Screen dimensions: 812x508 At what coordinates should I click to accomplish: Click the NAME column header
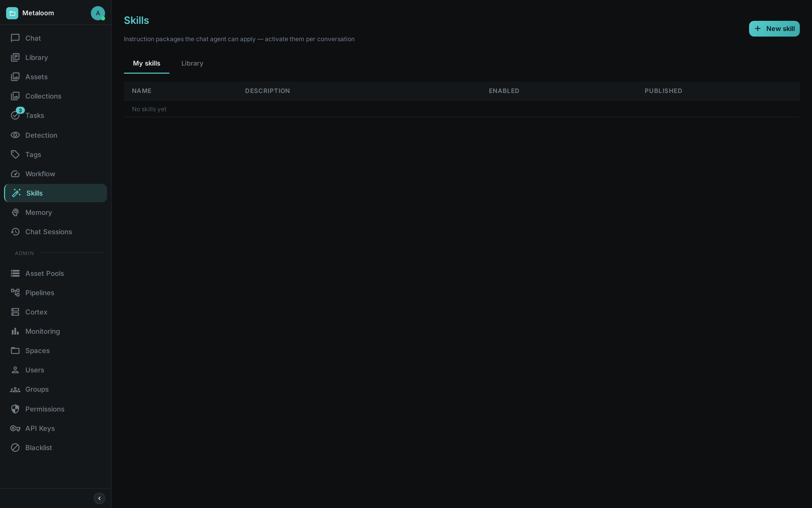pos(142,91)
